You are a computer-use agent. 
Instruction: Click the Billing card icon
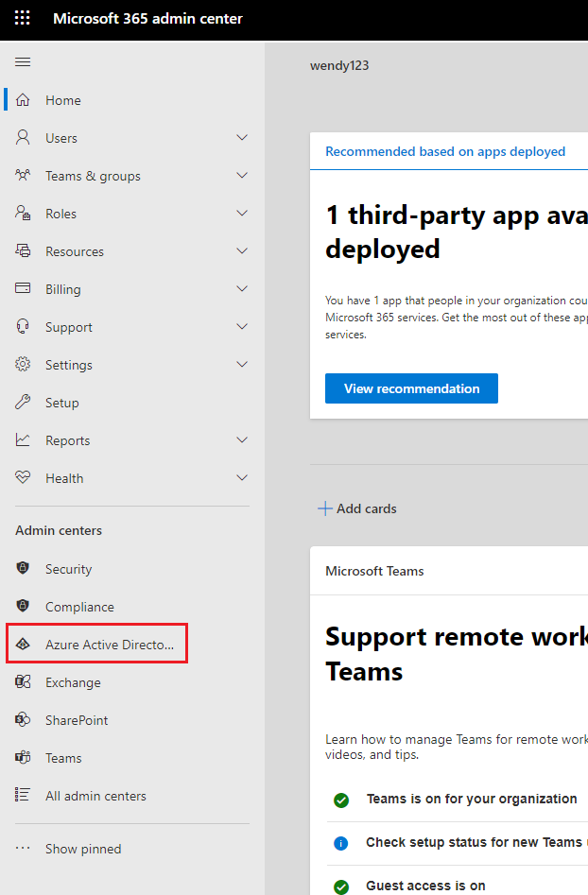(23, 288)
